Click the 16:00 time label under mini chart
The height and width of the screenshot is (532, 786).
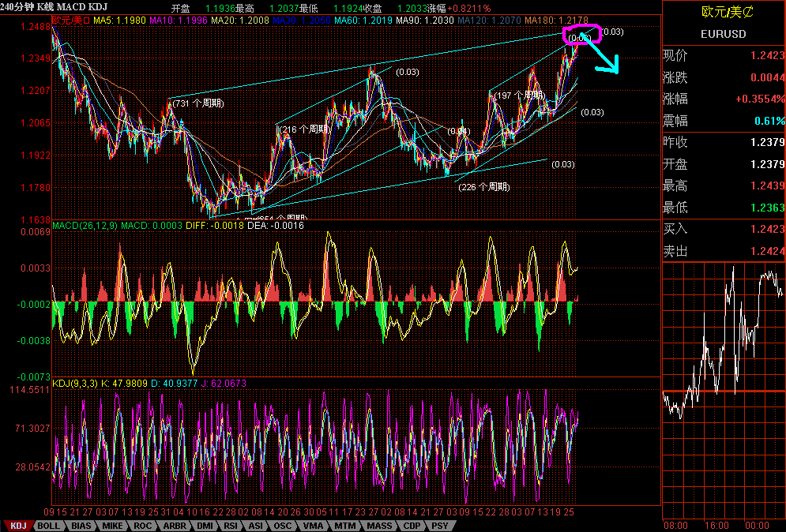tap(716, 526)
